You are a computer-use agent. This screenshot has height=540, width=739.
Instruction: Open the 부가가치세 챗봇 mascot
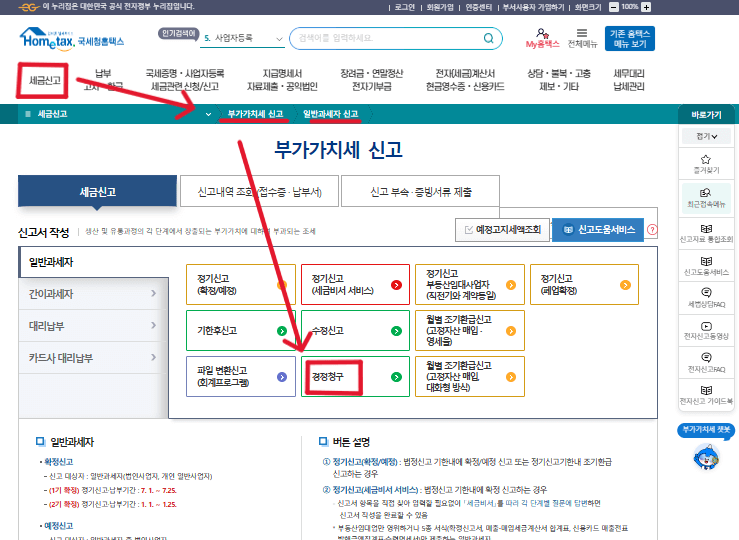coord(706,457)
